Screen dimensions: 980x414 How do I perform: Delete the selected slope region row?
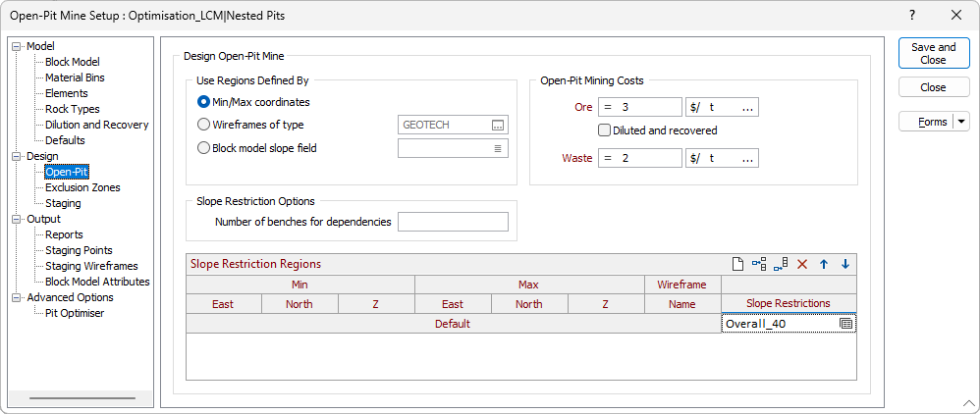pos(802,264)
